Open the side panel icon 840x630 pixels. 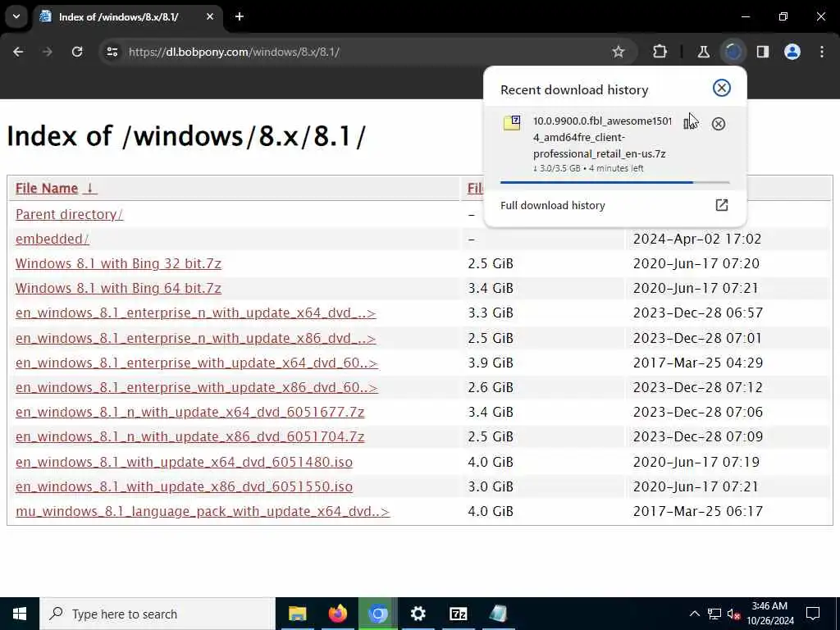click(x=763, y=52)
